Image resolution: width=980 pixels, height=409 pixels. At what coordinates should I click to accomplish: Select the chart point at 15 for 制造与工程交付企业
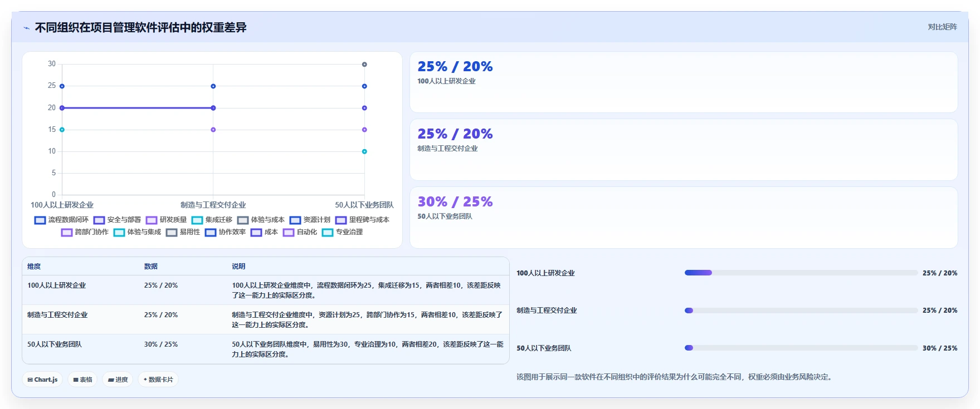(213, 130)
